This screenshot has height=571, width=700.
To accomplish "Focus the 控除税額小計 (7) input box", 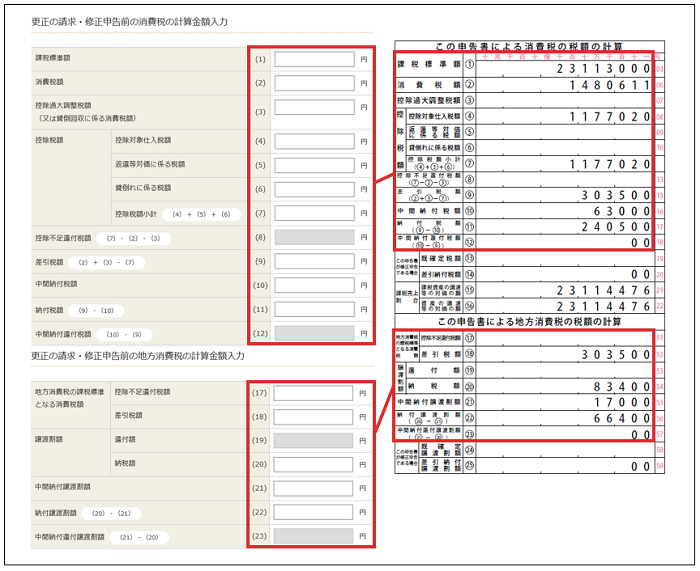I will [x=314, y=213].
